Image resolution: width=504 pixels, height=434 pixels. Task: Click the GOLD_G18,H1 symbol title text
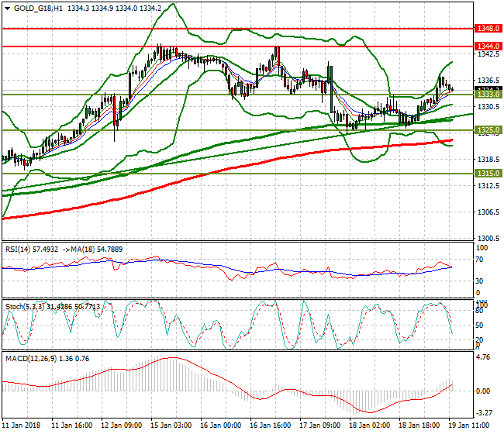click(38, 9)
